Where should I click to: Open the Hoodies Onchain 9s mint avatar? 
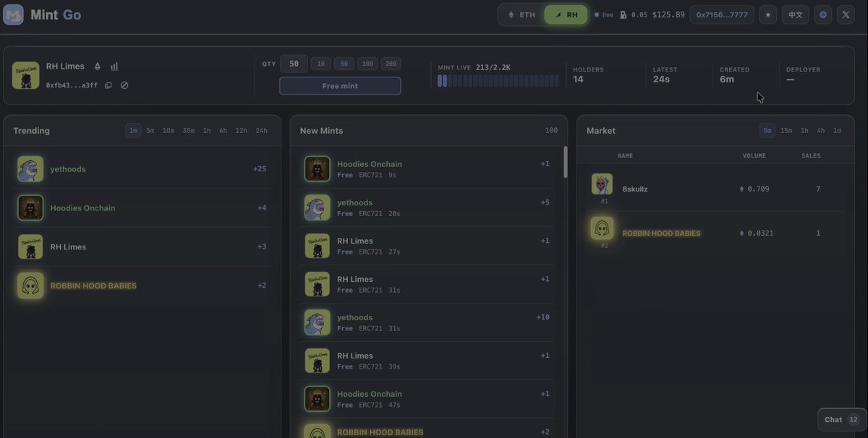coord(318,169)
